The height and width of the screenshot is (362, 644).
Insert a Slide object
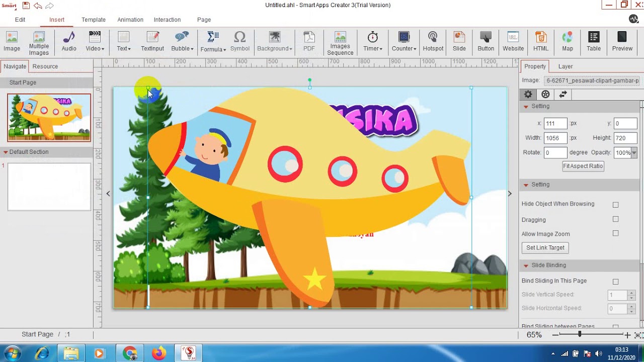(x=459, y=41)
